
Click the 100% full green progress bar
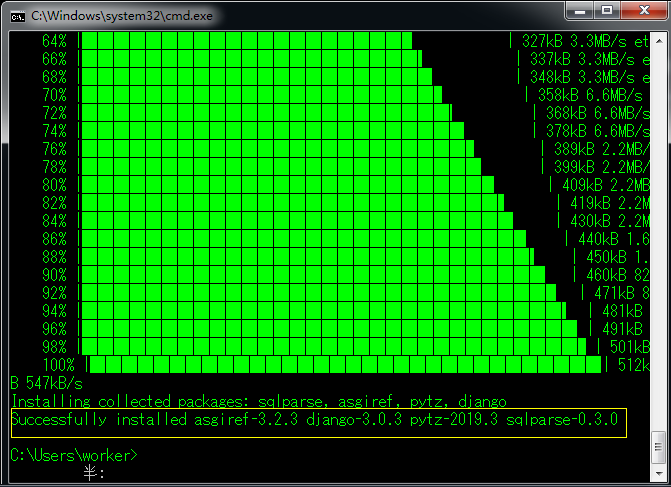[x=345, y=365]
